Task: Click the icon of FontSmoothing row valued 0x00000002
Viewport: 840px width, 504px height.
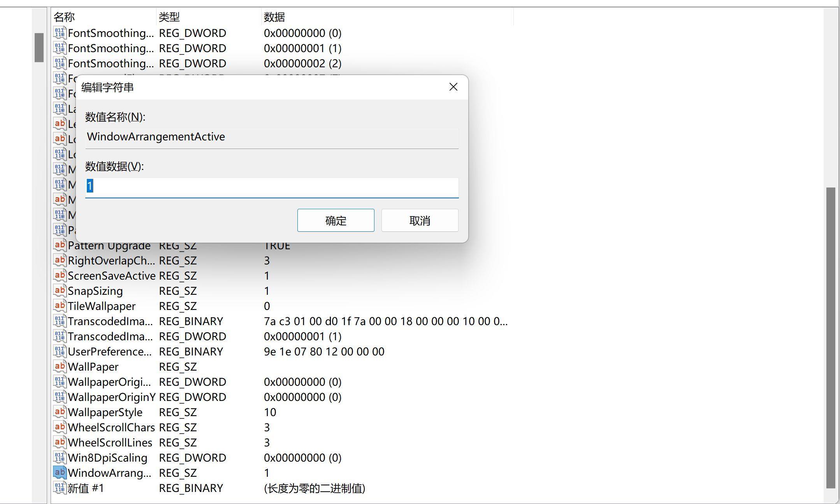Action: point(60,63)
